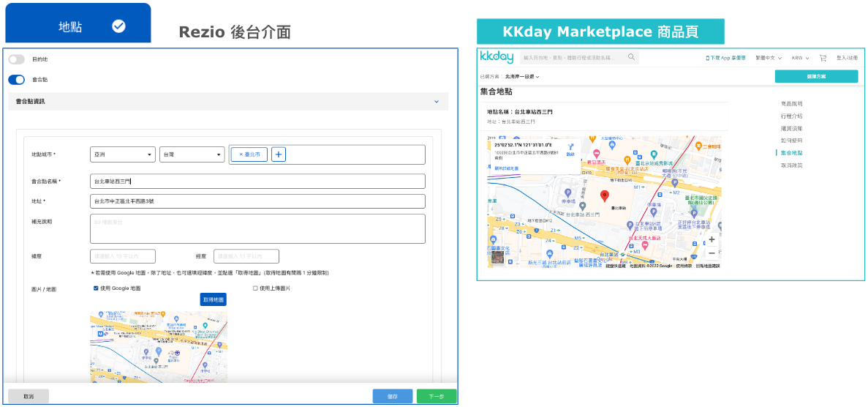Click the KKday logo
The image size is (868, 407).
click(497, 57)
